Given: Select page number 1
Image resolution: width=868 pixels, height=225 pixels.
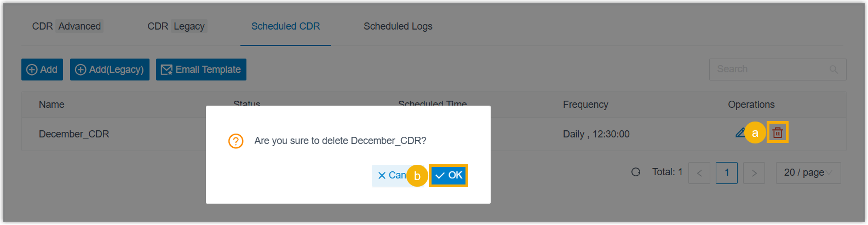Looking at the screenshot, I should pos(727,173).
